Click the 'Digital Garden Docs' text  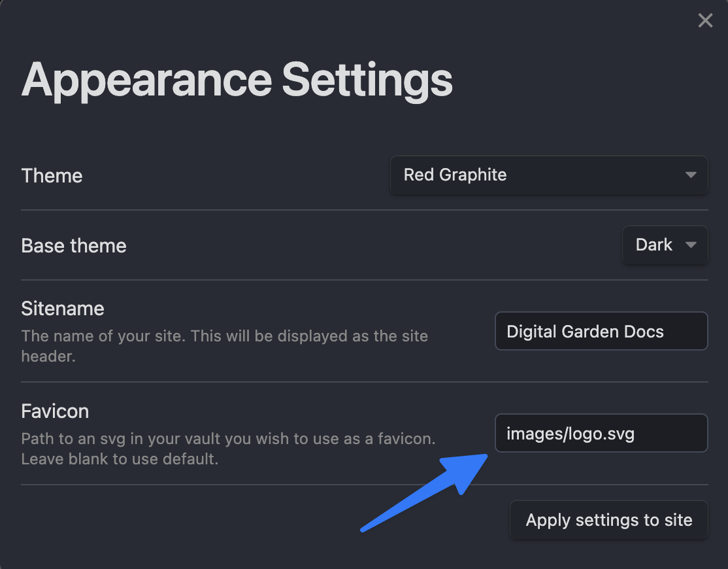point(585,332)
